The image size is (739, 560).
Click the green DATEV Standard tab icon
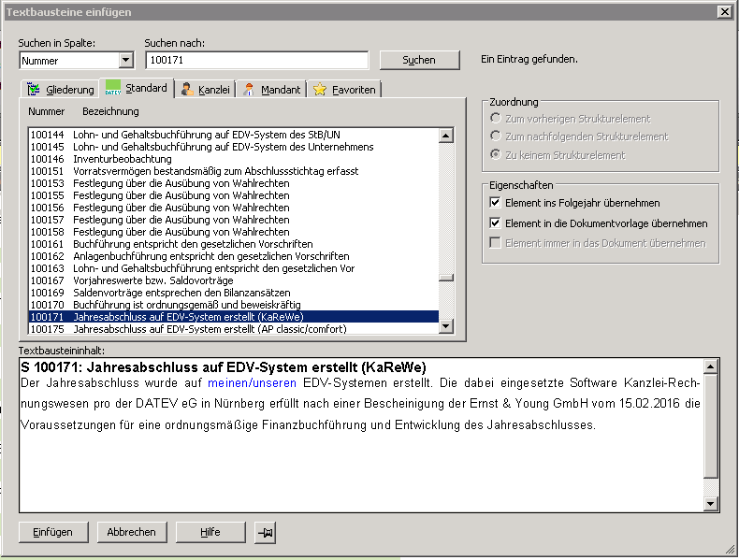pos(113,88)
